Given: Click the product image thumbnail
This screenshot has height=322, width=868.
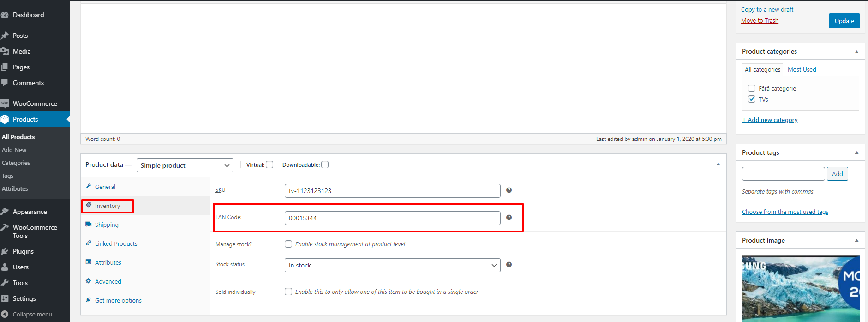Looking at the screenshot, I should pyautogui.click(x=801, y=288).
